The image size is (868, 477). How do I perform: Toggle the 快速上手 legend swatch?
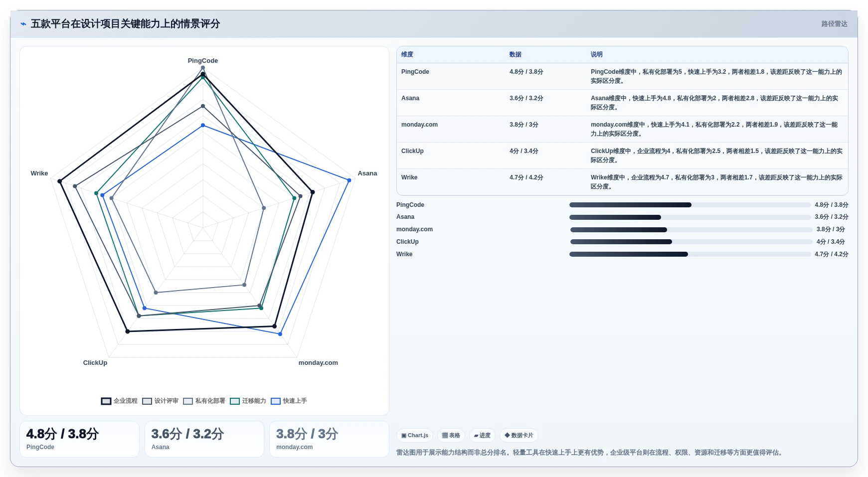coord(276,401)
